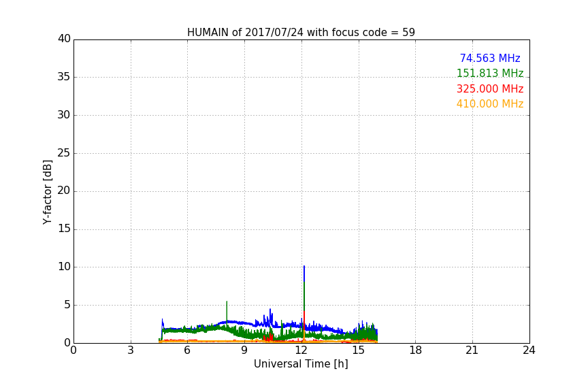The image size is (588, 392).
Task: Select the green 151.813 MHz legend label
Action: 490,73
